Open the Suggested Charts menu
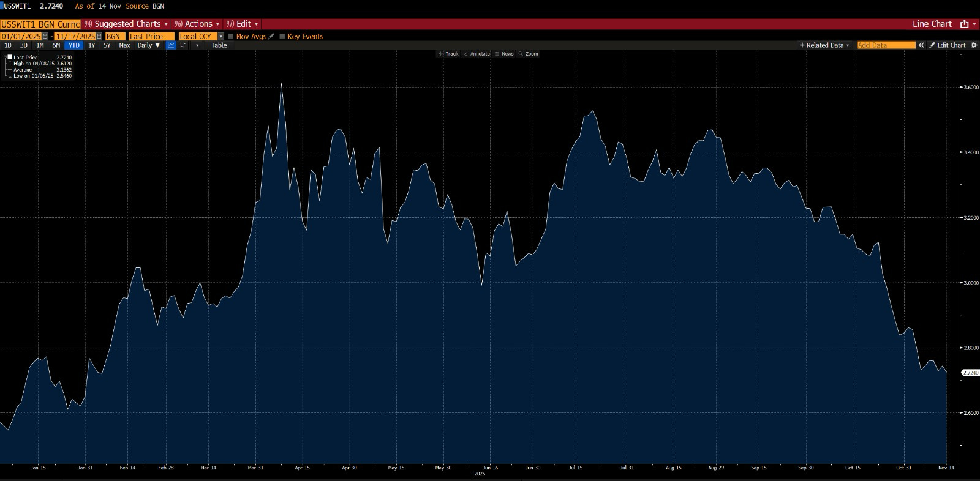Viewport: 980px width, 481px height. click(126, 24)
